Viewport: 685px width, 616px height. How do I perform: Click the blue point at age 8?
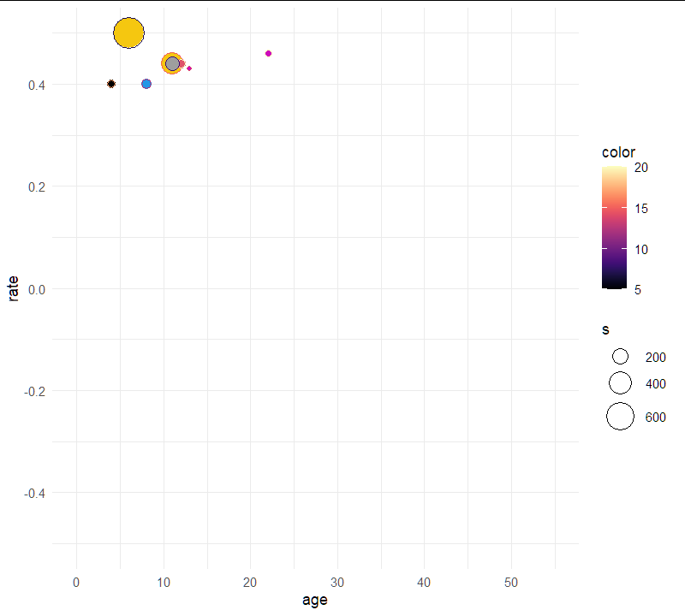(146, 84)
